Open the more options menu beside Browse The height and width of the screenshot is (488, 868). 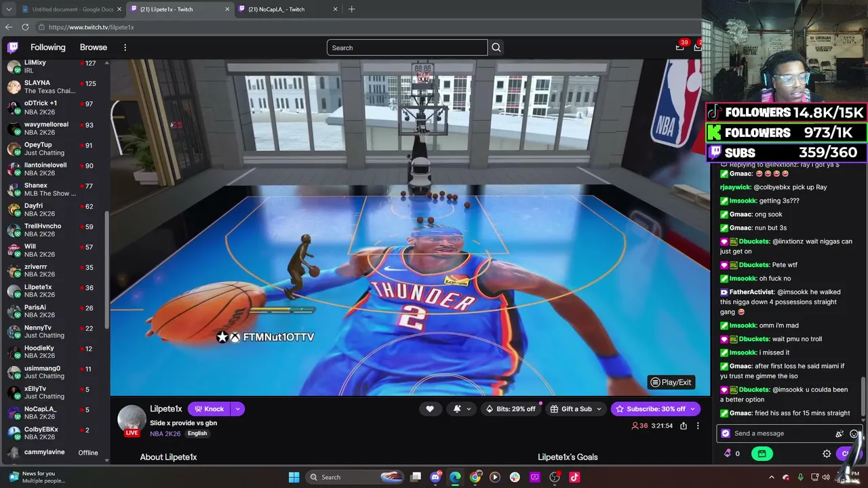(125, 47)
